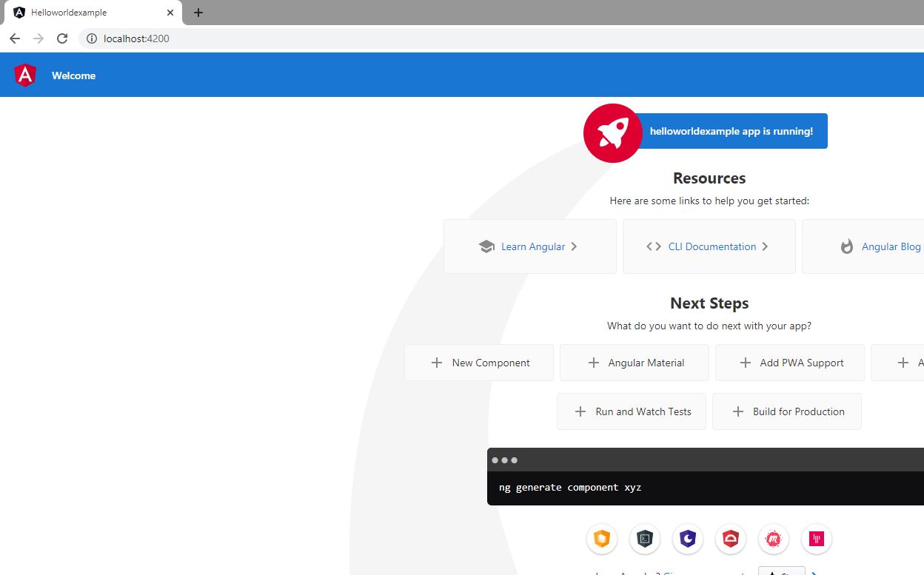Select the Build for Production card

787,411
